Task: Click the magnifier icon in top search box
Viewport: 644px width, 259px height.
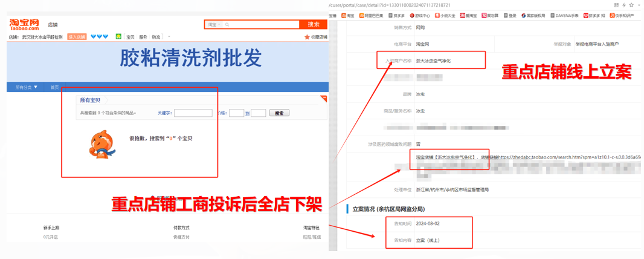Action: 227,25
